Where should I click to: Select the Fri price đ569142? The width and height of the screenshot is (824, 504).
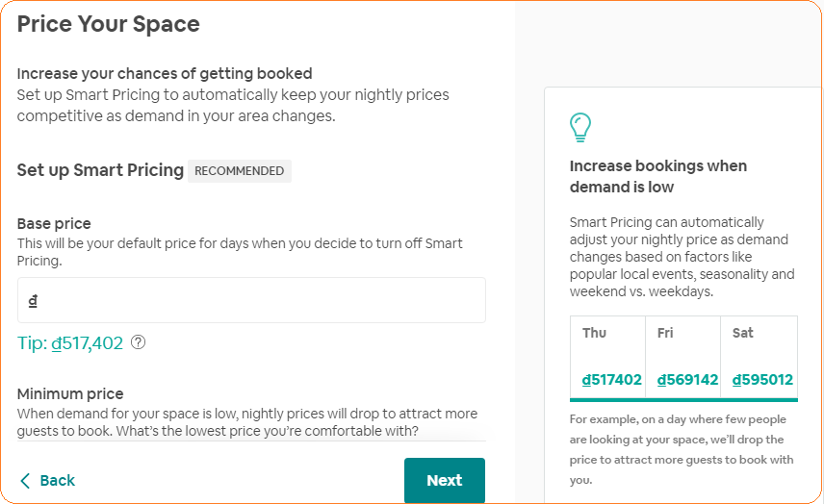pos(687,380)
